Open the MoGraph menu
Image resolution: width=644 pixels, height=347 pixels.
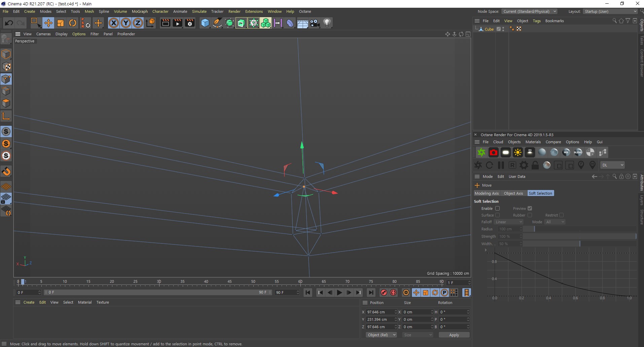tap(140, 11)
